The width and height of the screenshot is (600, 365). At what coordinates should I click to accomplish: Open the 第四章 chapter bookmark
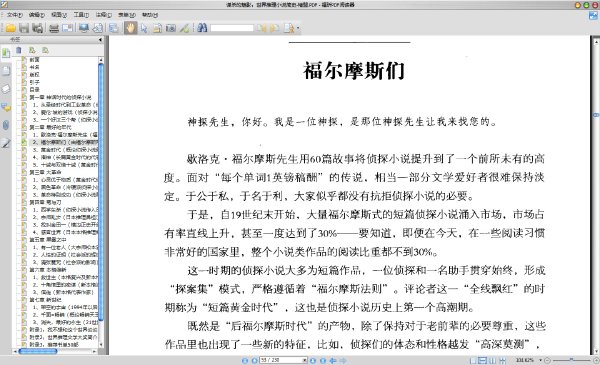click(x=45, y=202)
